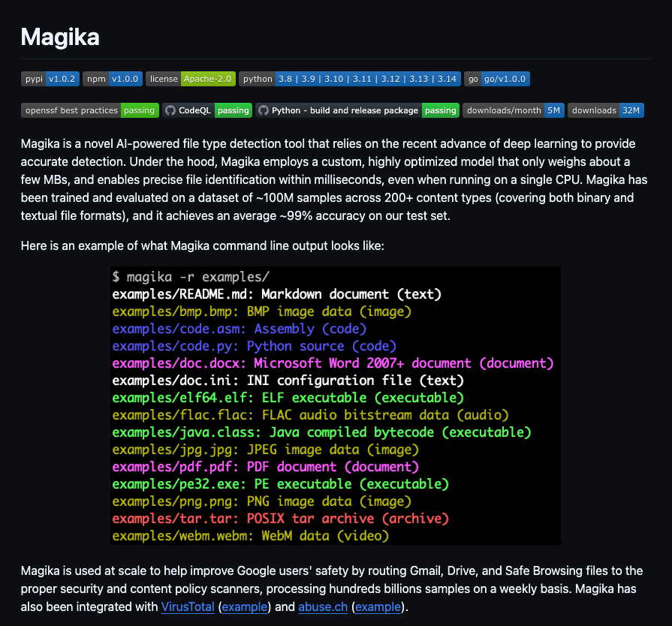Click the go/v1.0.0 badge
The image size is (672, 626).
click(x=497, y=79)
